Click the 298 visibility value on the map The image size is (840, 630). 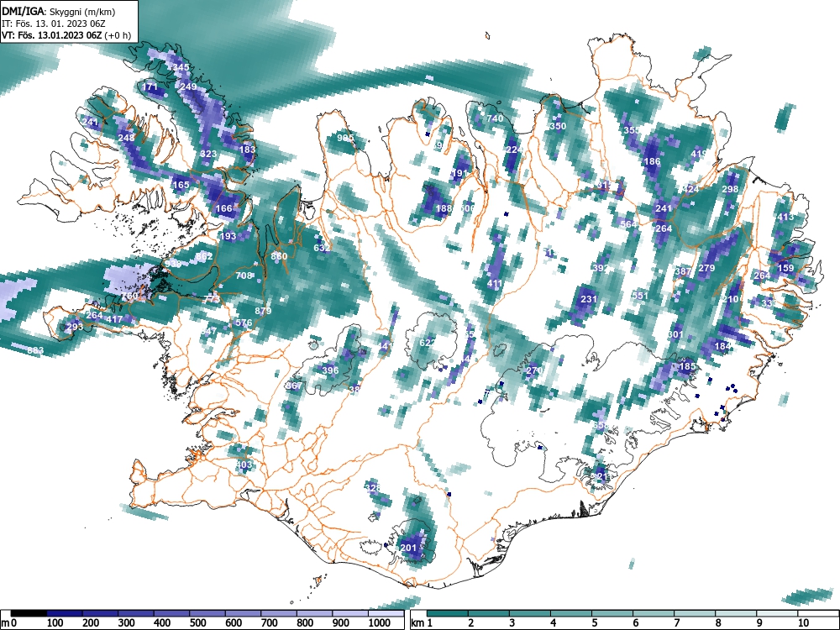pyautogui.click(x=730, y=189)
